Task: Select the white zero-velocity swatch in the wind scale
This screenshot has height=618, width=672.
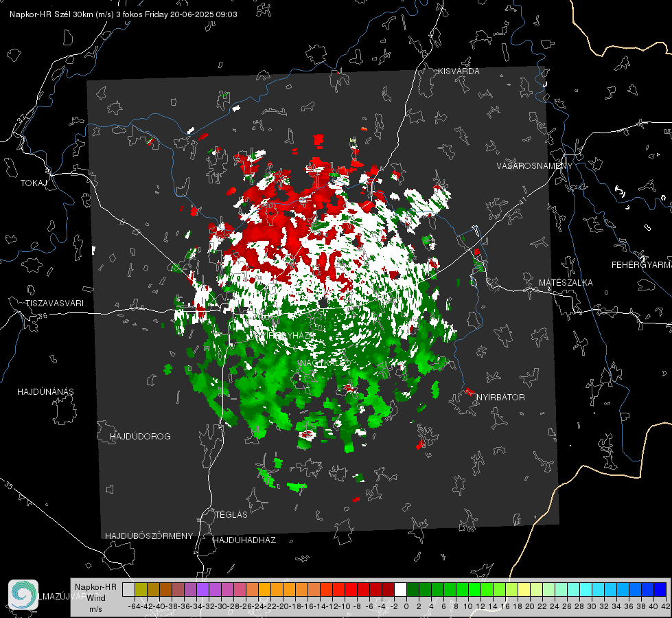Action: (400, 589)
